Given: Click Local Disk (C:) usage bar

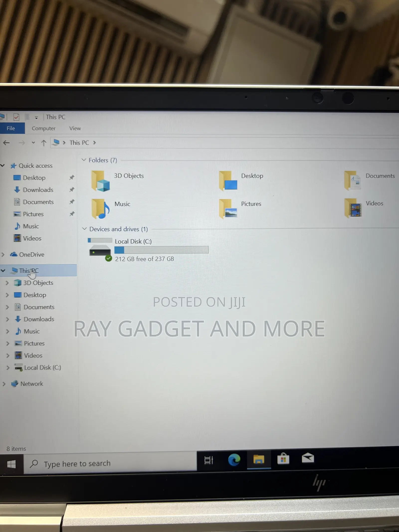Looking at the screenshot, I should click(161, 250).
